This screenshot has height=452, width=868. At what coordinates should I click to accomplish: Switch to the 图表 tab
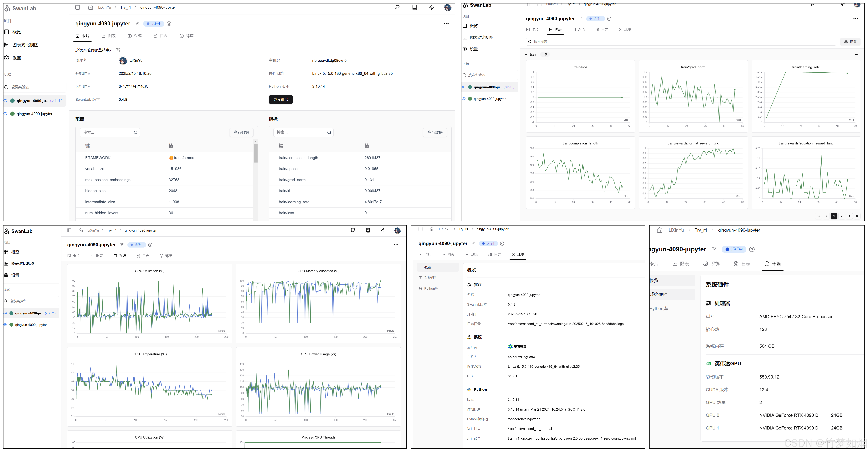[x=109, y=36]
